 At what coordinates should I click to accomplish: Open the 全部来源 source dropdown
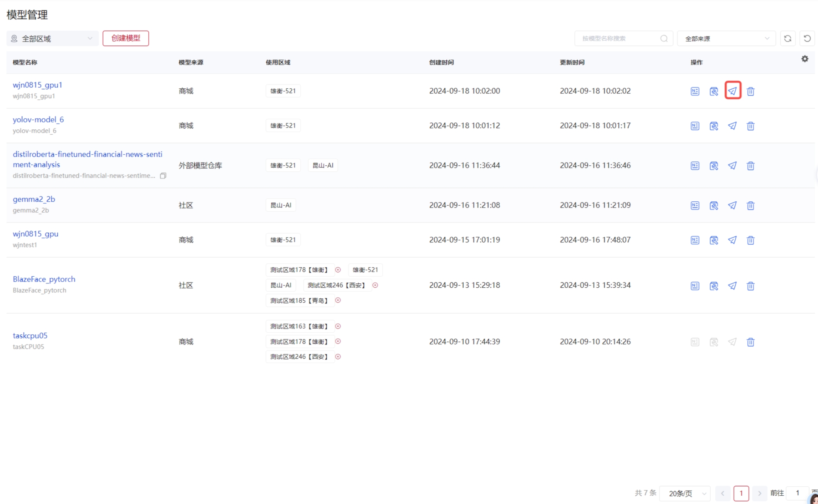726,39
